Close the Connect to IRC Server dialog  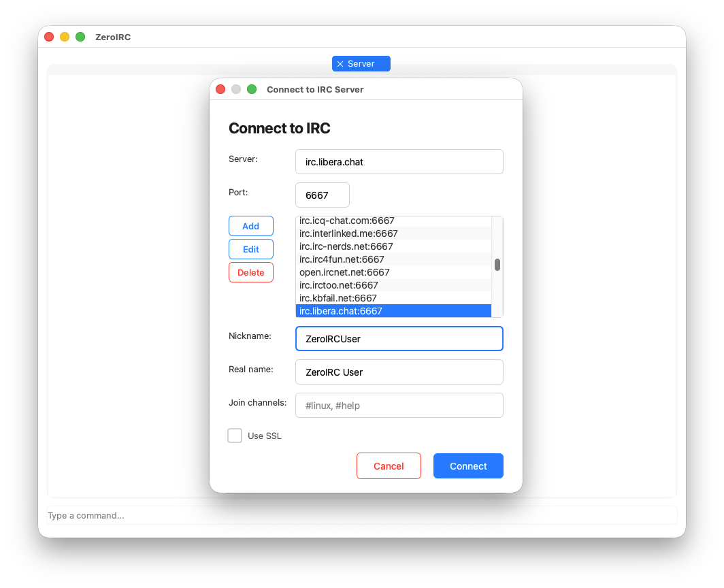(x=220, y=89)
